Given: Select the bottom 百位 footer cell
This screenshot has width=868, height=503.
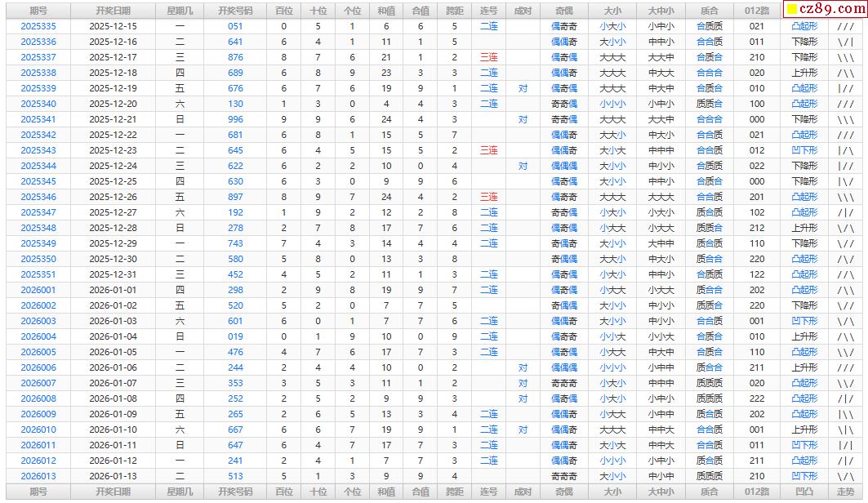Looking at the screenshot, I should [x=284, y=492].
